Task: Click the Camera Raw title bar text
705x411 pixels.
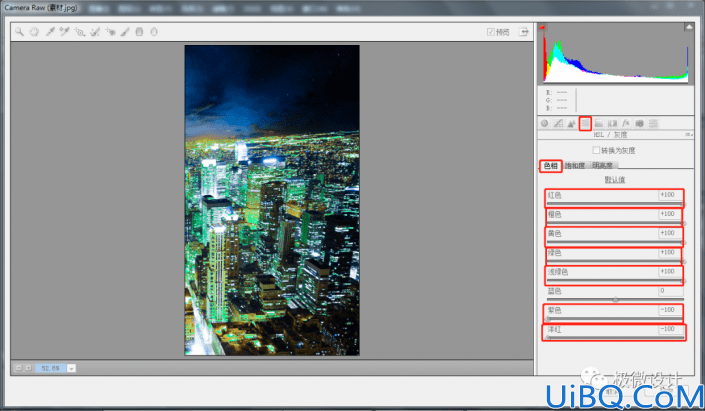Action: 41,8
